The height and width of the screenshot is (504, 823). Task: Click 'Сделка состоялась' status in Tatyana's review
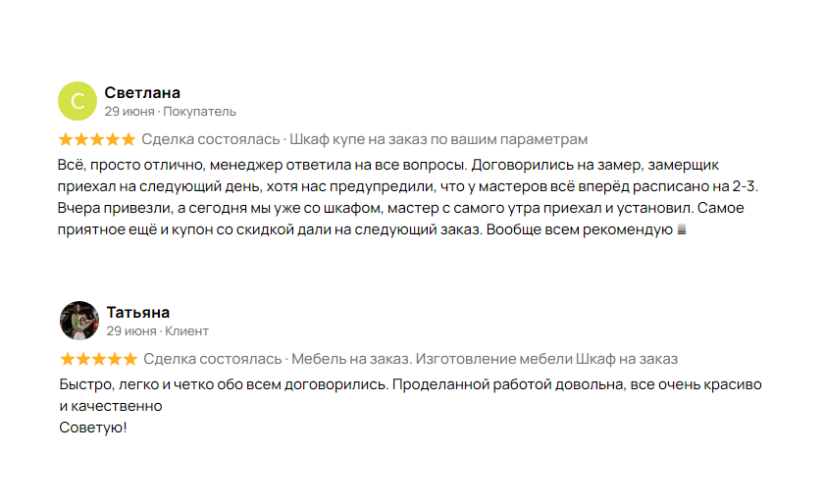point(213,359)
